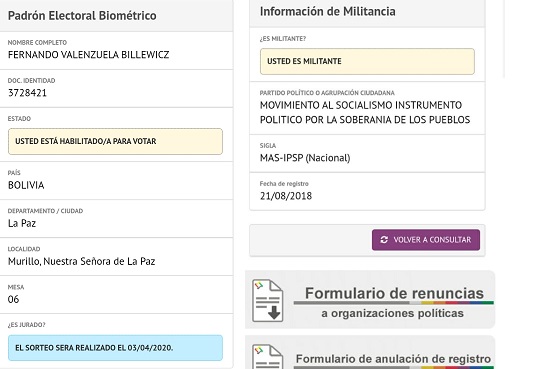Select the document number 3728421

click(27, 93)
